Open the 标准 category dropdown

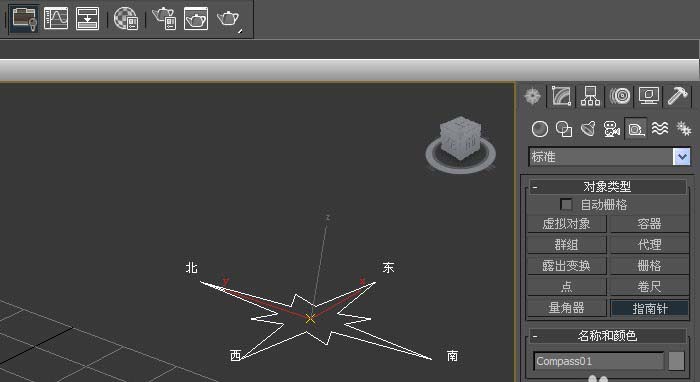(682, 157)
